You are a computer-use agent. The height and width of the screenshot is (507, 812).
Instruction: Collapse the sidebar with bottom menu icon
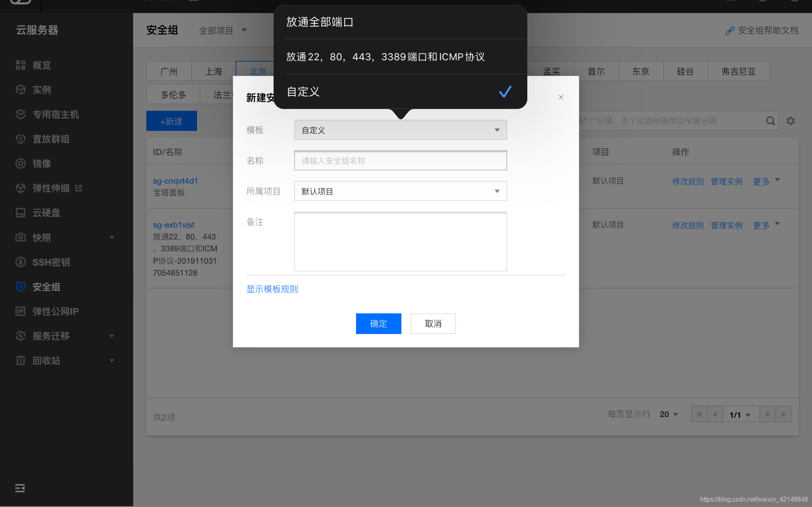pyautogui.click(x=20, y=488)
